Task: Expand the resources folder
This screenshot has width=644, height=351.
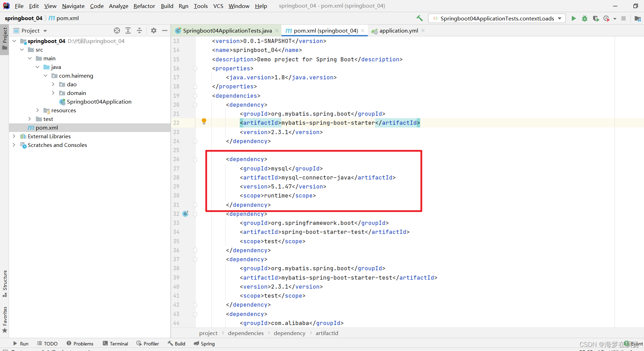Action: 37,110
